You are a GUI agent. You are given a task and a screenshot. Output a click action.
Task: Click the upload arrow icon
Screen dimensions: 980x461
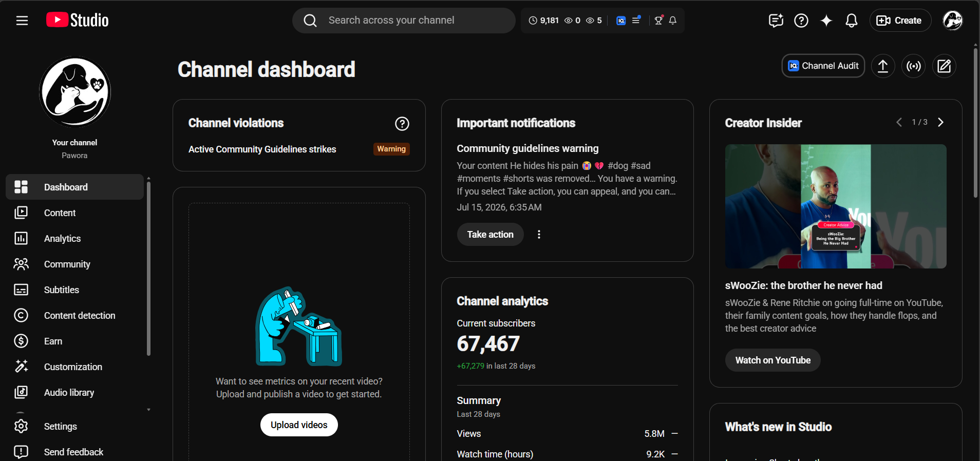click(x=883, y=66)
